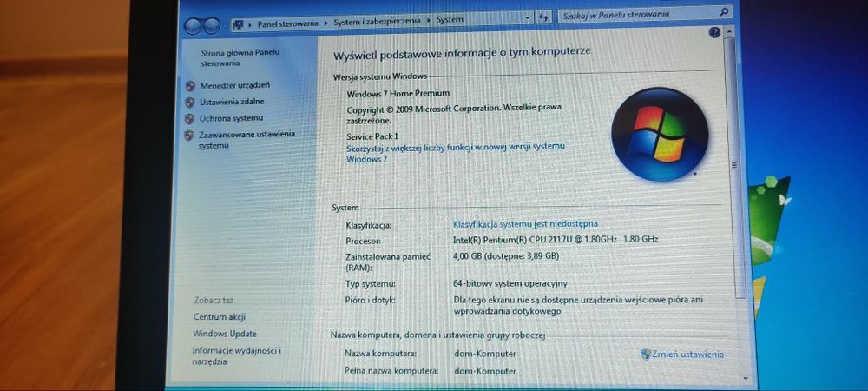Viewport: 868px width, 391px height.
Task: Click the Windows logo orb image
Action: tap(659, 134)
